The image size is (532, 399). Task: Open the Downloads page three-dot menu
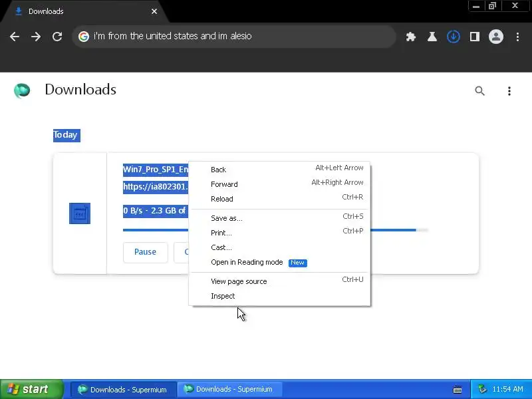(509, 90)
